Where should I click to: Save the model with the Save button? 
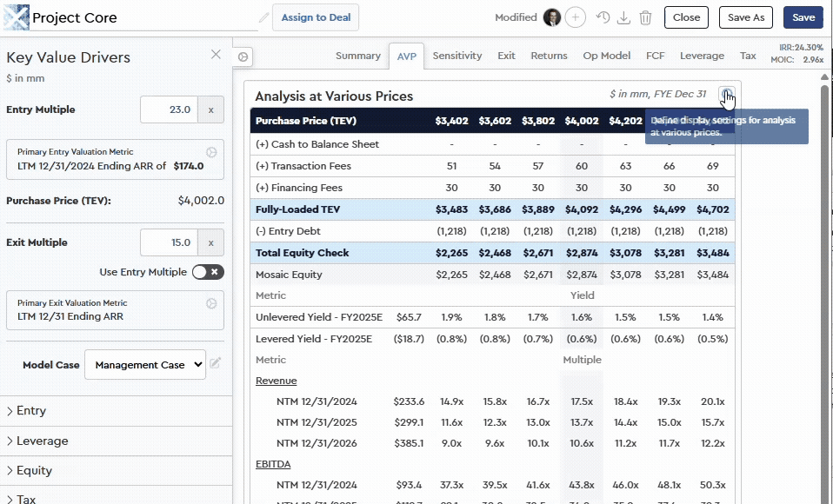(x=802, y=17)
